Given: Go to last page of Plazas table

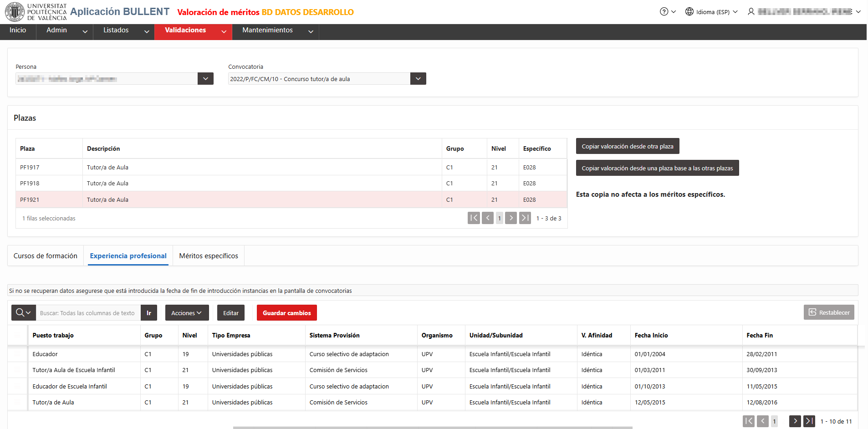Looking at the screenshot, I should tap(525, 218).
